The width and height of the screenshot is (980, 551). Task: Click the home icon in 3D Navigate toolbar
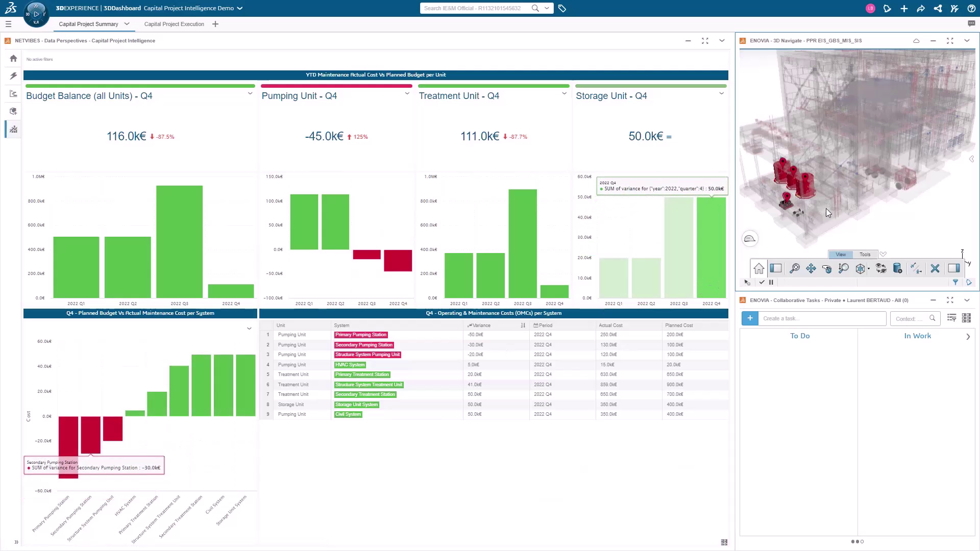point(758,268)
